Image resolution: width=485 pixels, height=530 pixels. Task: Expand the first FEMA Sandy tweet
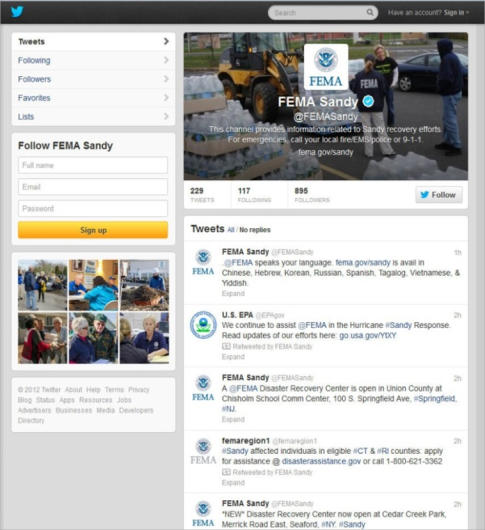pos(233,293)
